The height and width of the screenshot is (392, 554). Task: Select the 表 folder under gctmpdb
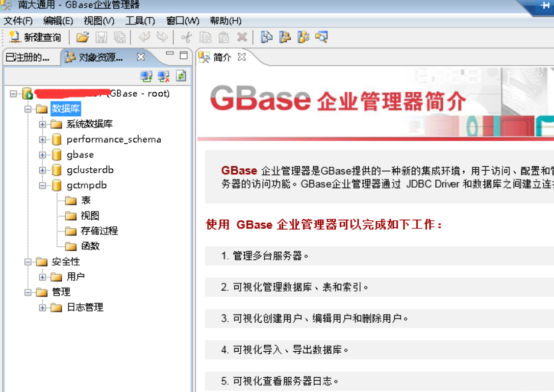click(x=86, y=201)
